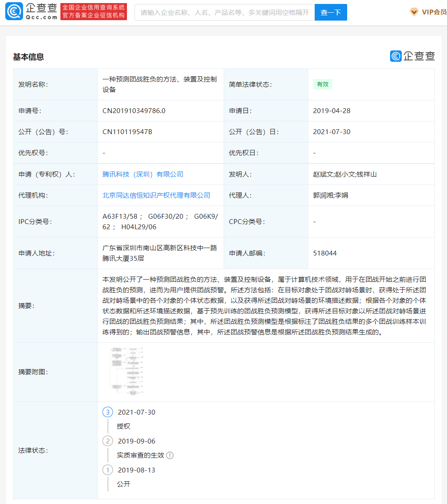Viewport: 447px width, 504px height.
Task: Click the red 全国企业信用查询系统 banner
Action: [94, 12]
